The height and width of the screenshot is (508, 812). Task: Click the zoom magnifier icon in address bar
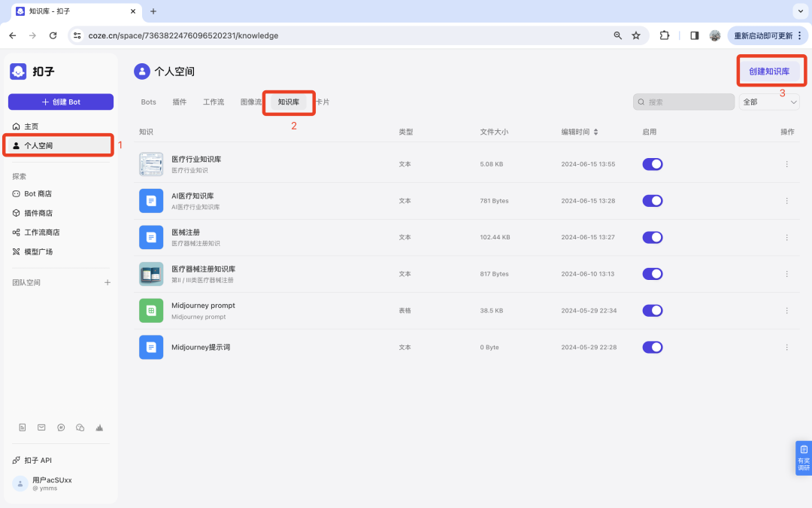click(x=618, y=36)
